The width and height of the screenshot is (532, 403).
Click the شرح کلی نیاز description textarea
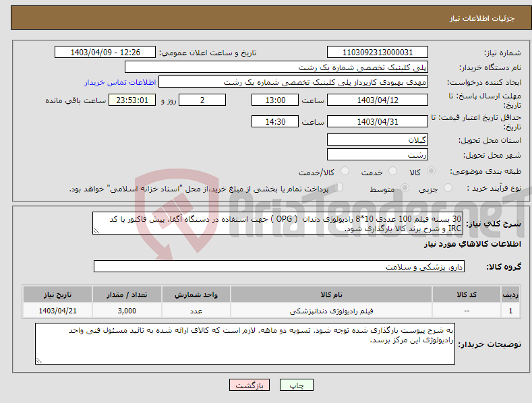pyautogui.click(x=278, y=223)
